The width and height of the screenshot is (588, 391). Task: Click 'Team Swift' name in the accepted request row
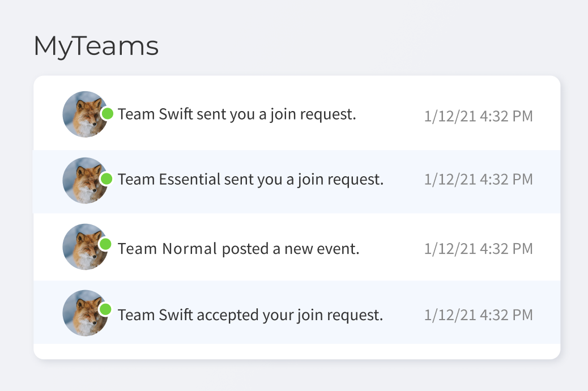point(155,315)
